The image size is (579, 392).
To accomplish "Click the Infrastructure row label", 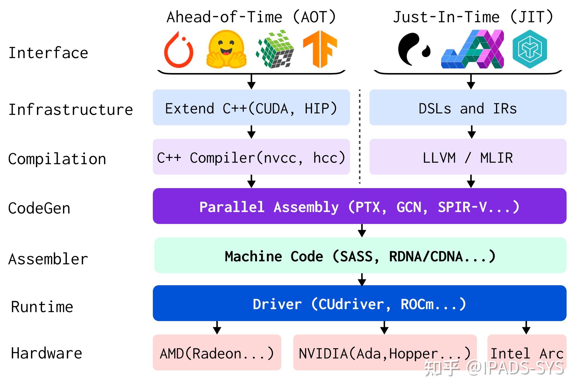I will click(71, 110).
